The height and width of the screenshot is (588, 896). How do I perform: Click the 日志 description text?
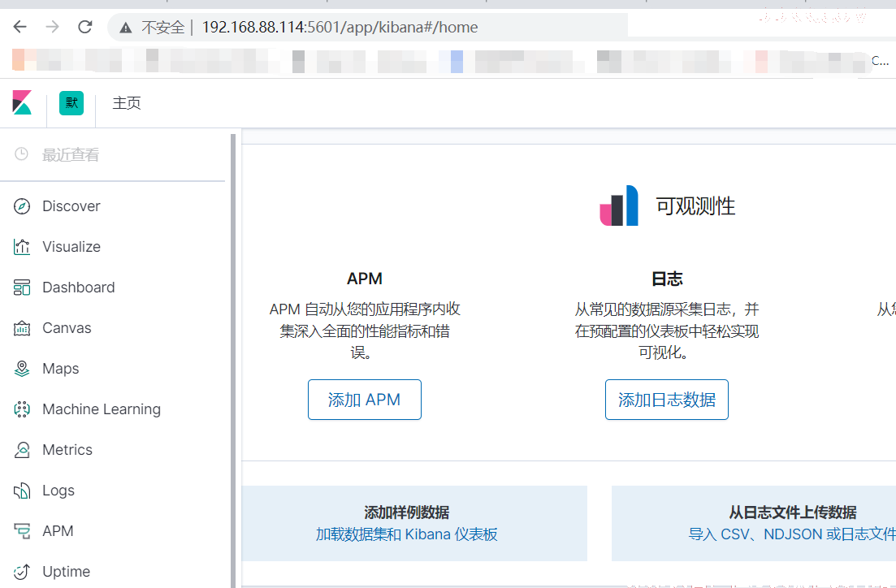667,331
